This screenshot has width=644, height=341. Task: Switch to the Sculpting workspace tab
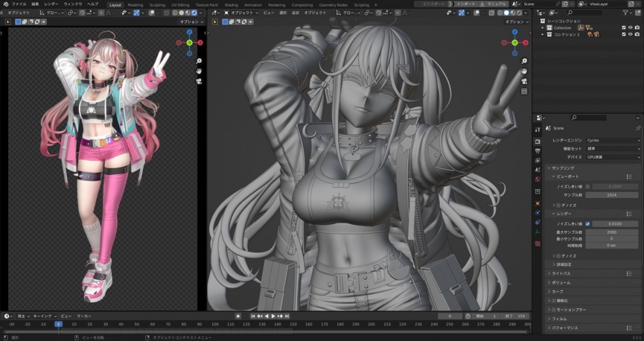pyautogui.click(x=157, y=5)
